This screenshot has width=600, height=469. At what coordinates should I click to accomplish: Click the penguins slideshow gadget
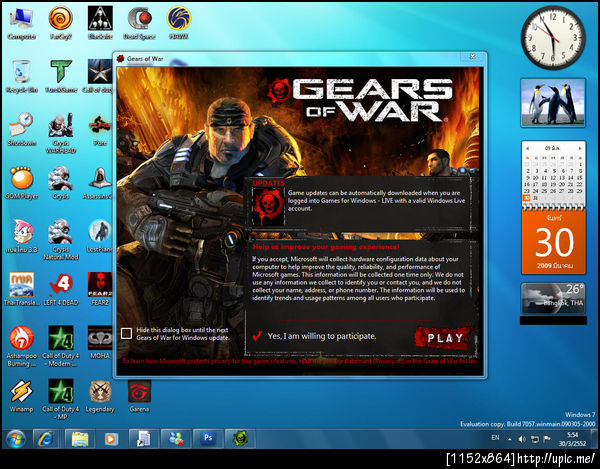pos(553,103)
